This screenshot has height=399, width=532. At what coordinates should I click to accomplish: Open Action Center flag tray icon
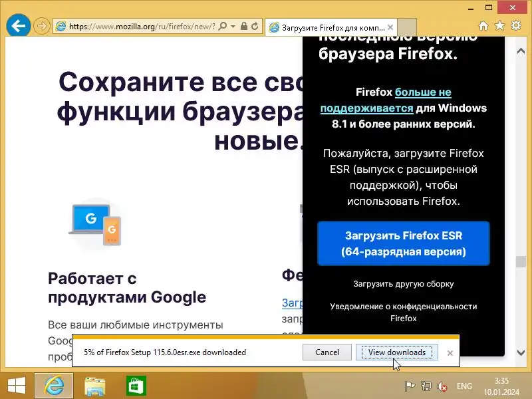tap(410, 386)
